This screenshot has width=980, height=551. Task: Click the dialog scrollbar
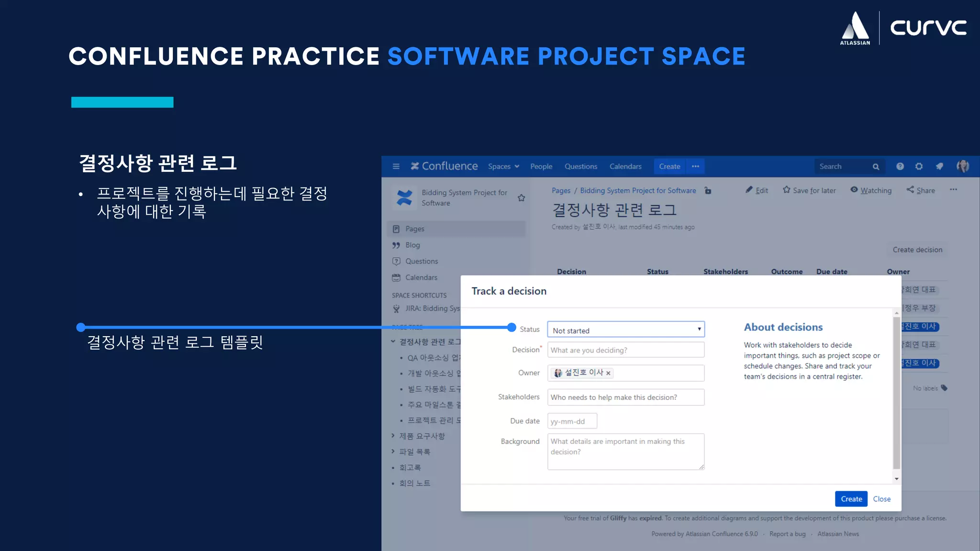[x=896, y=392]
